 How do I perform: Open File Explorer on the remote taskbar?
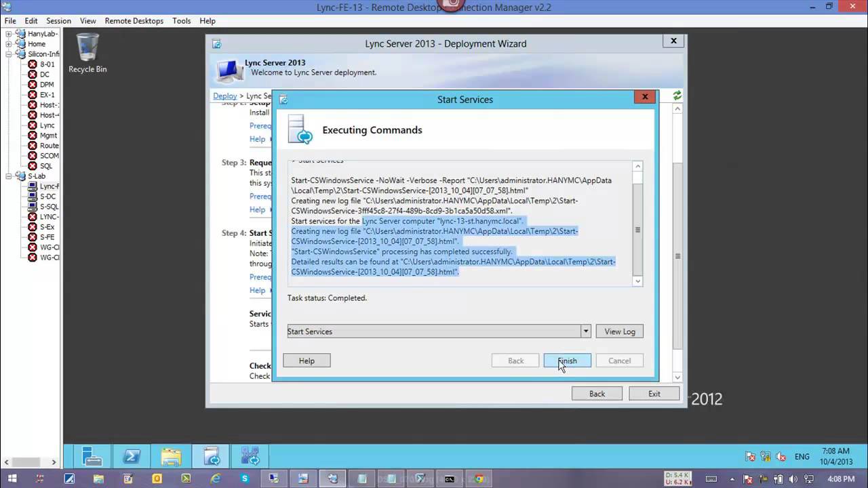pyautogui.click(x=171, y=456)
